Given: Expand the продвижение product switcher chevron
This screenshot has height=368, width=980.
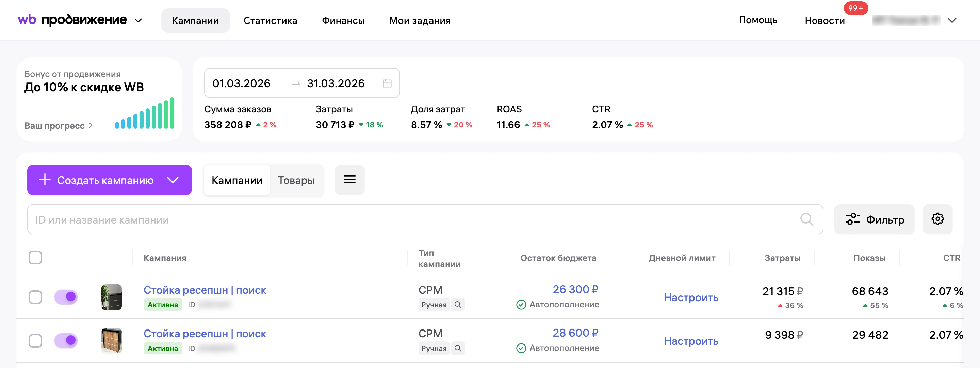Looking at the screenshot, I should [138, 21].
